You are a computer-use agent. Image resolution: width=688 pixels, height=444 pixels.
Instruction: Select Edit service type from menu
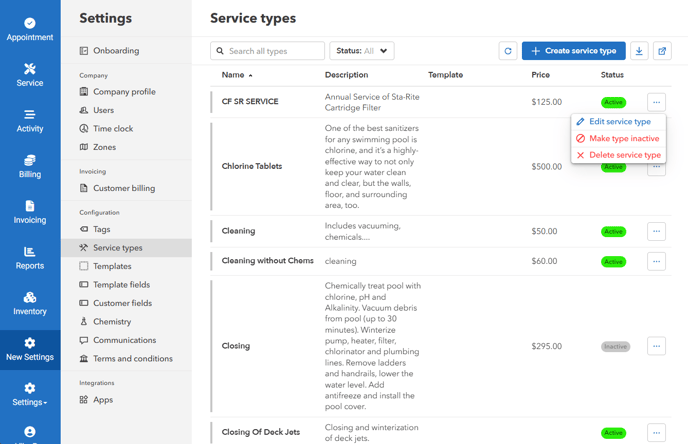click(x=619, y=122)
